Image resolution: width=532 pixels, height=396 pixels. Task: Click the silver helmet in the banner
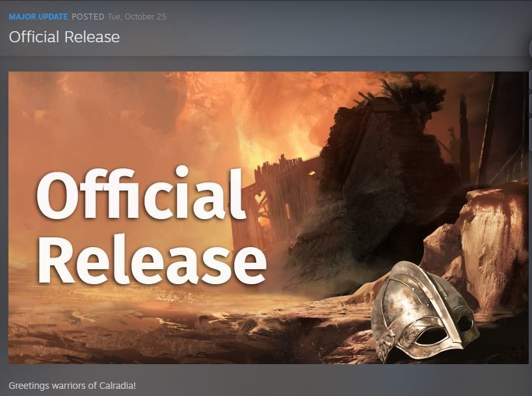point(424,311)
